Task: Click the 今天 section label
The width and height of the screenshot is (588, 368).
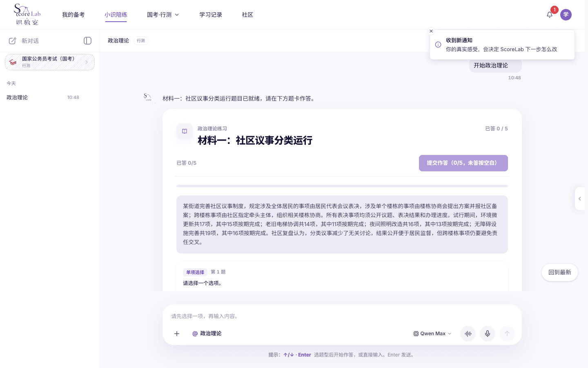Action: (11, 83)
